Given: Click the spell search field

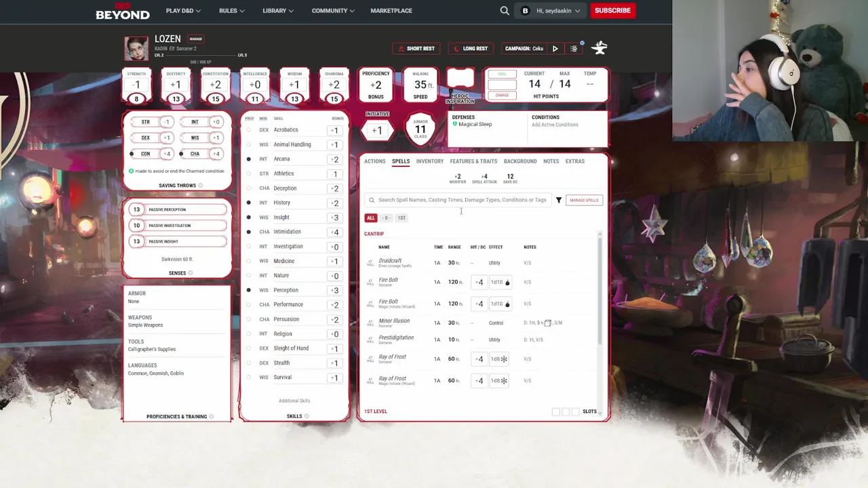Looking at the screenshot, I should [x=458, y=200].
